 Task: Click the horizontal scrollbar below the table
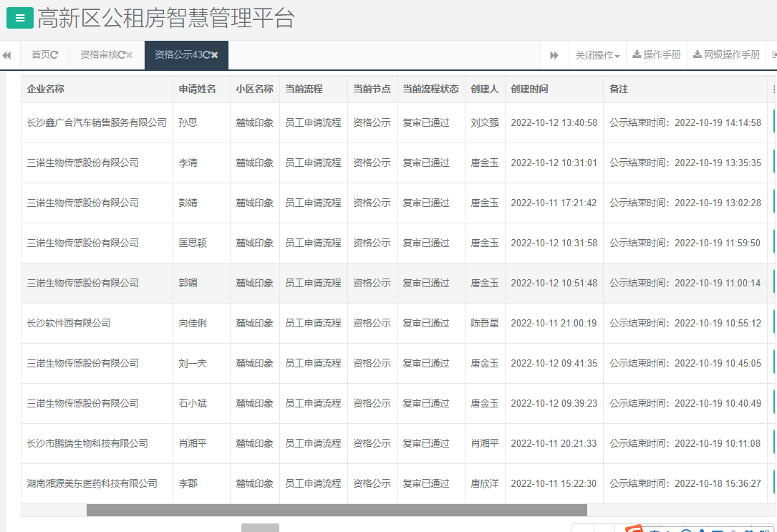pos(337,509)
